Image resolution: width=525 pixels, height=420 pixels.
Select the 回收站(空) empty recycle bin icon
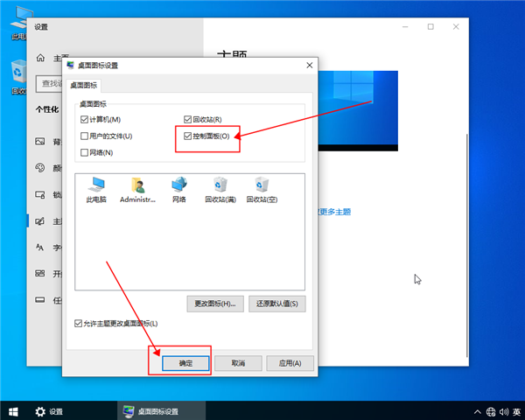pyautogui.click(x=262, y=185)
